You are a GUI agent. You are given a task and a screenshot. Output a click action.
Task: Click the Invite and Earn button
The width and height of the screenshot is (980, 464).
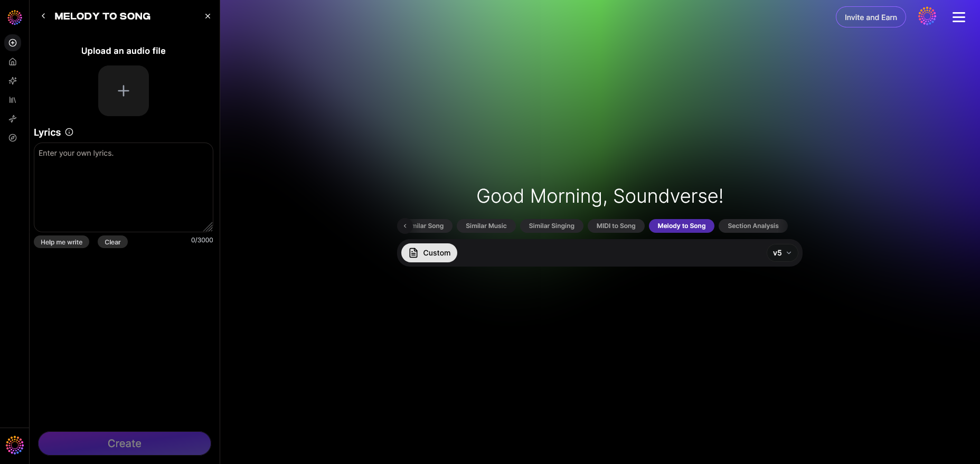(x=871, y=17)
